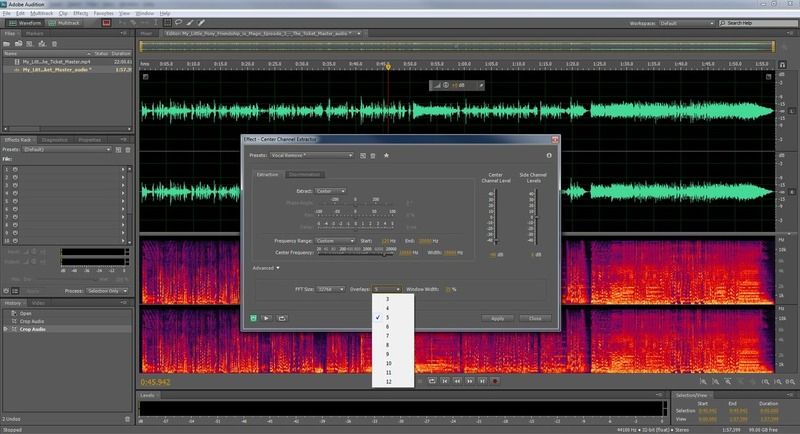Click the Rewind transport button
800x434 pixels.
457,381
